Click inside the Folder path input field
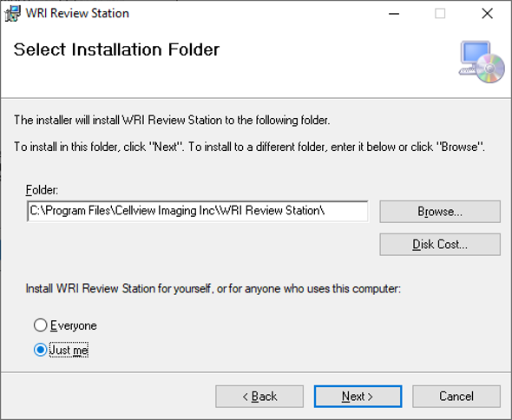The height and width of the screenshot is (420, 512). (x=198, y=211)
